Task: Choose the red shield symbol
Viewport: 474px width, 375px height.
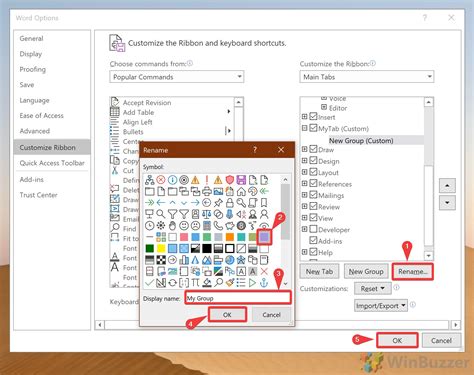Action: point(230,180)
